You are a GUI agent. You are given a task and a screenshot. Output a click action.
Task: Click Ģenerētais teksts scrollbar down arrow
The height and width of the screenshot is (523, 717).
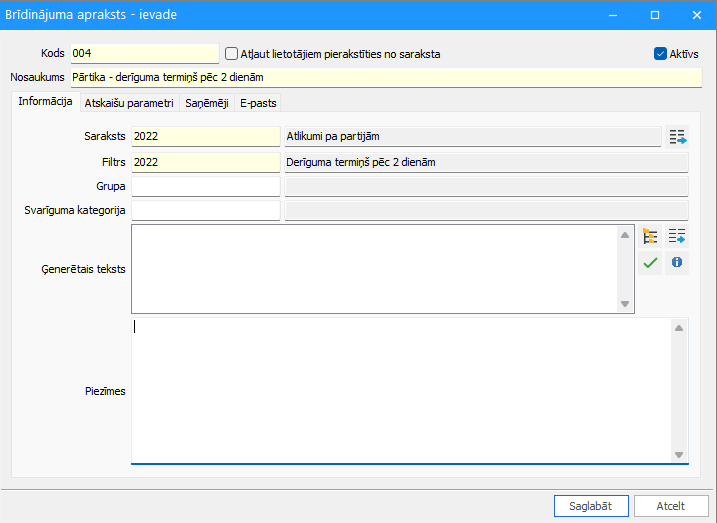tap(625, 304)
